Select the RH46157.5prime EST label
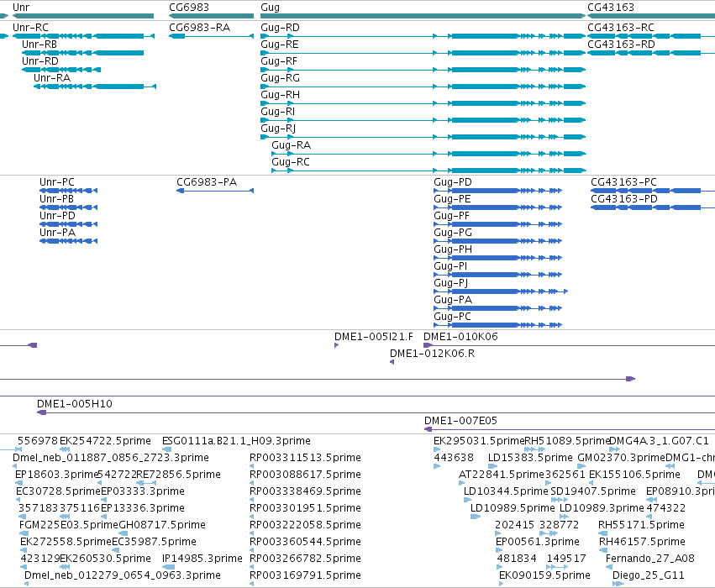 [642, 543]
